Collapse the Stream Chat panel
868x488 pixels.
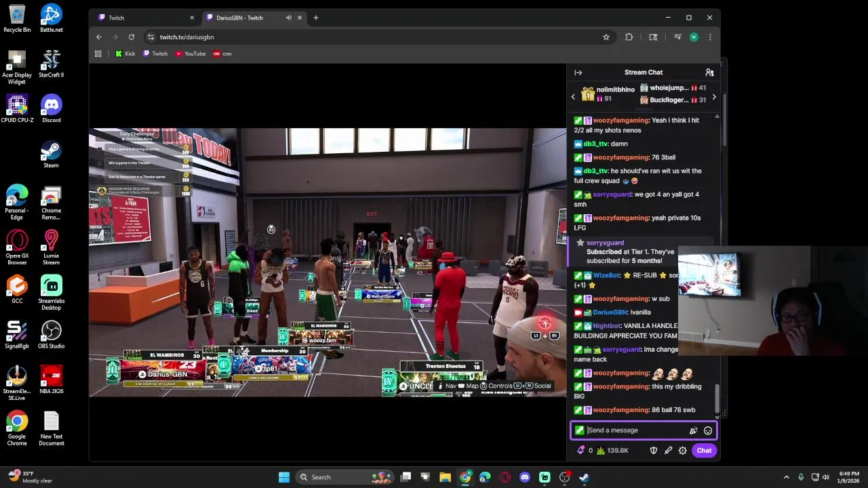pos(578,73)
